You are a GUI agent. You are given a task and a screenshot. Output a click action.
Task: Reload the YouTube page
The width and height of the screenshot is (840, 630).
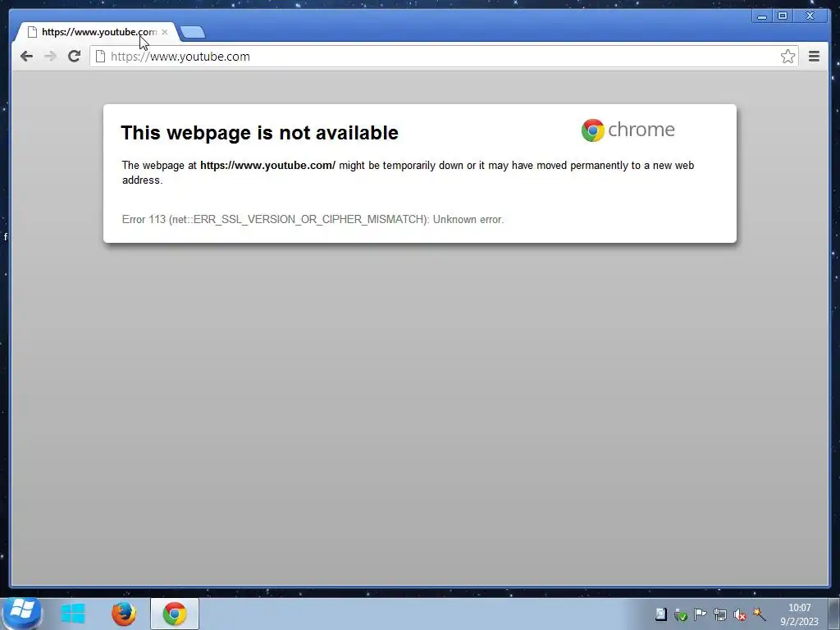[74, 57]
